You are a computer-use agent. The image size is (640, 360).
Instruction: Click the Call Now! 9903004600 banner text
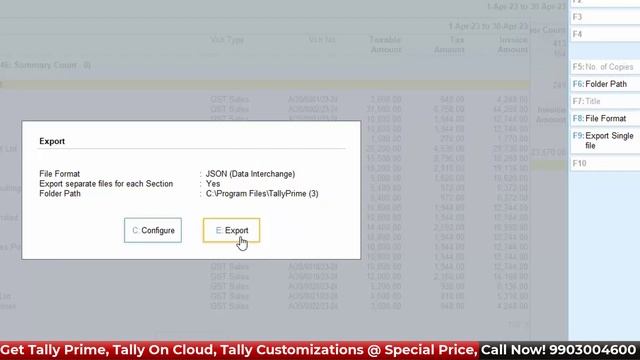[x=558, y=350]
